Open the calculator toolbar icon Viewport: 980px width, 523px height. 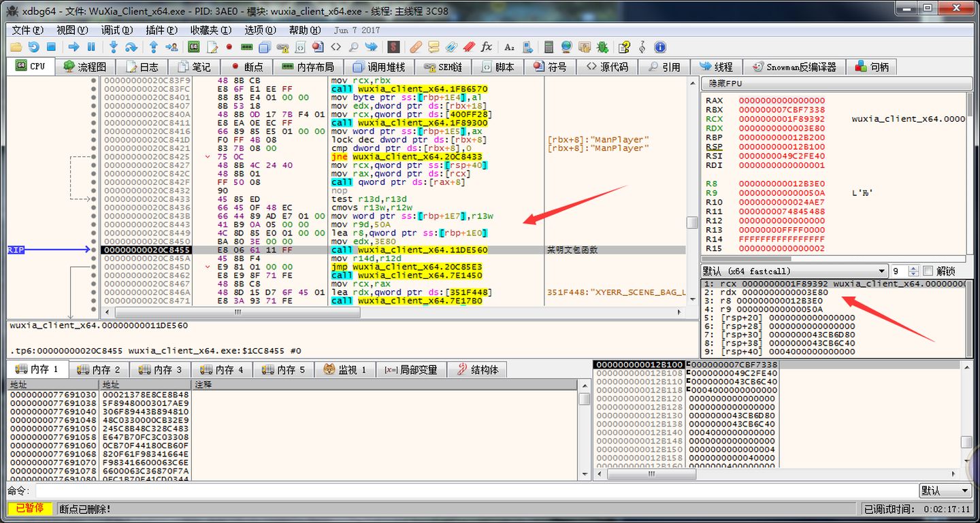(x=549, y=47)
